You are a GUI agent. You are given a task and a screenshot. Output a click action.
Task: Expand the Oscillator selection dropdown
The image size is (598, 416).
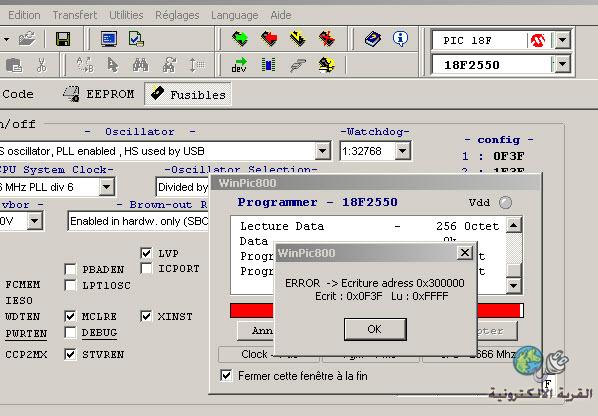click(322, 151)
